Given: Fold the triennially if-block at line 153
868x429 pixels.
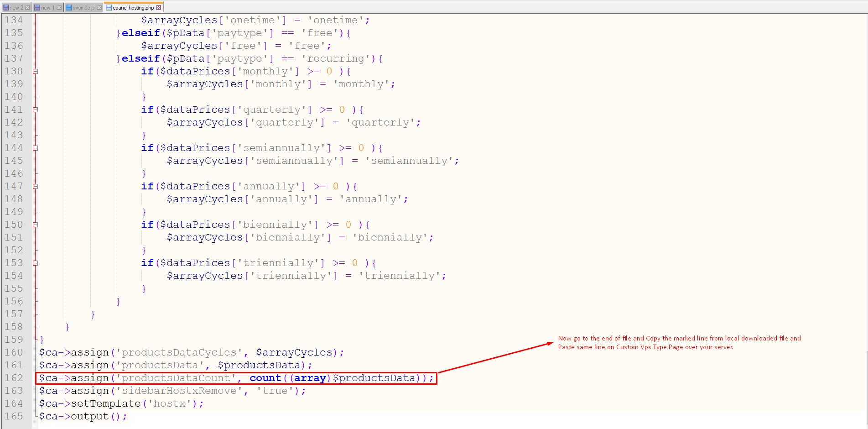Looking at the screenshot, I should [x=35, y=263].
